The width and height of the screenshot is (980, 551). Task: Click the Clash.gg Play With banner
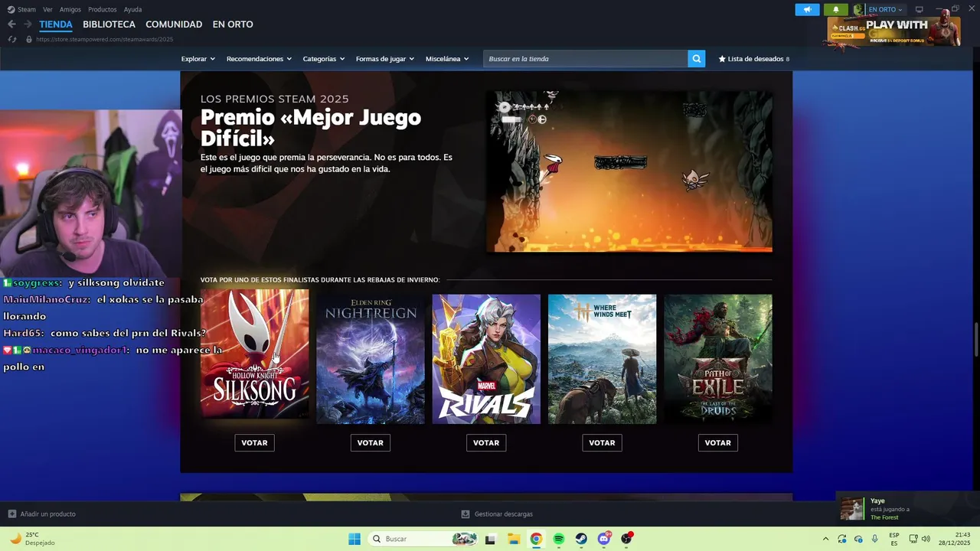[893, 31]
